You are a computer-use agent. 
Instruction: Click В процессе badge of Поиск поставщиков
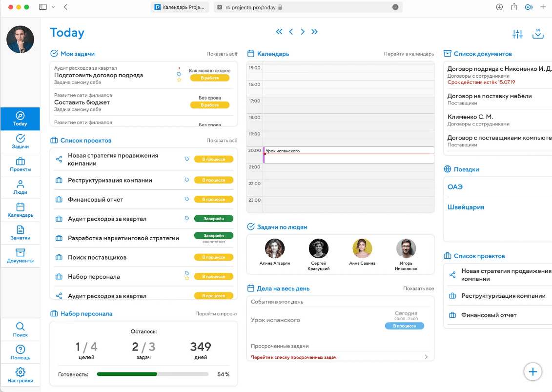tap(214, 257)
